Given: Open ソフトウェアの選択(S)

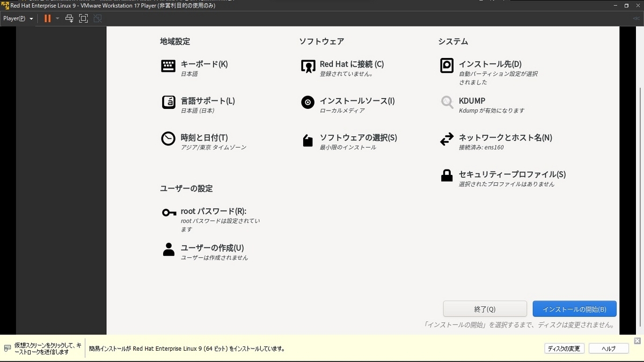Looking at the screenshot, I should [x=358, y=138].
